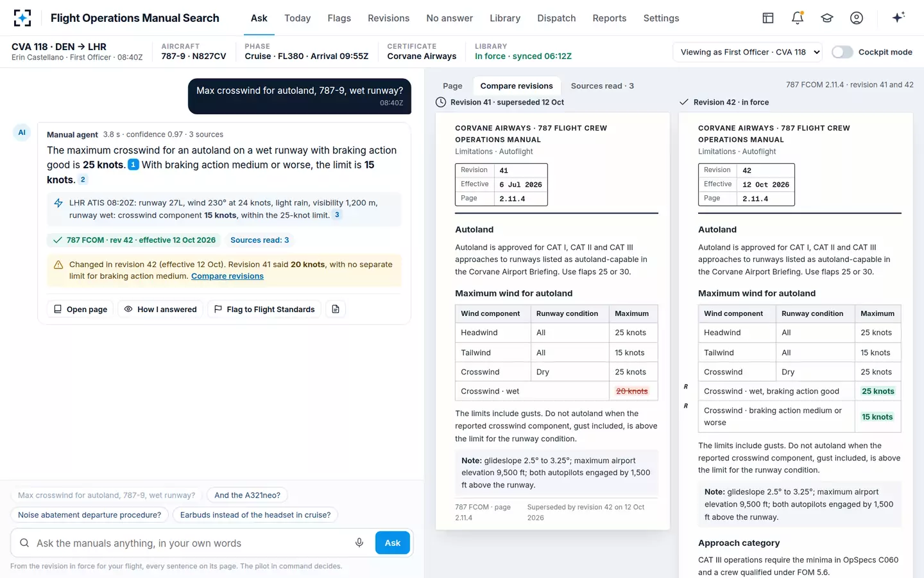Viewport: 924px width, 578px height.
Task: Click the warning triangle in the revision notice
Action: pyautogui.click(x=58, y=265)
